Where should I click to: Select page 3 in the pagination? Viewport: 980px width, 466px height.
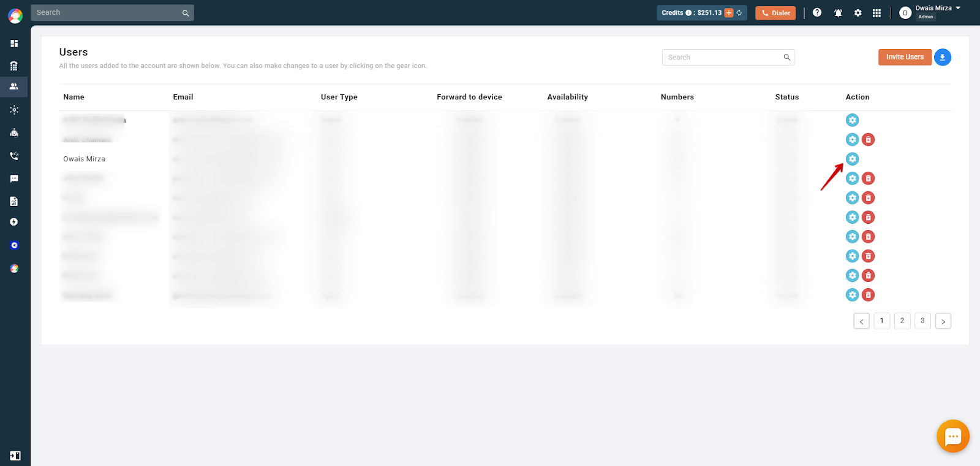click(x=922, y=321)
